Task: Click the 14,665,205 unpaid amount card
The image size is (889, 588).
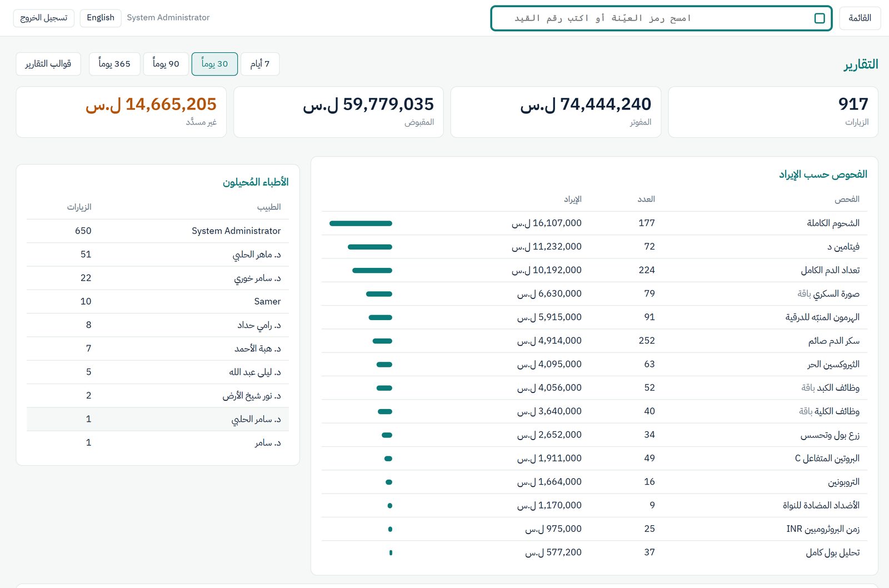Action: (x=121, y=112)
